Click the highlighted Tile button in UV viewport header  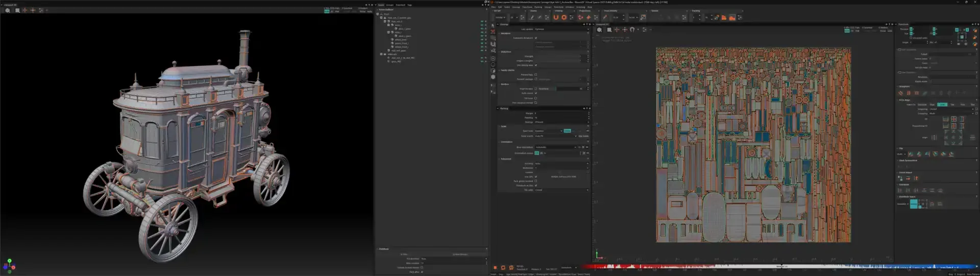tap(847, 31)
